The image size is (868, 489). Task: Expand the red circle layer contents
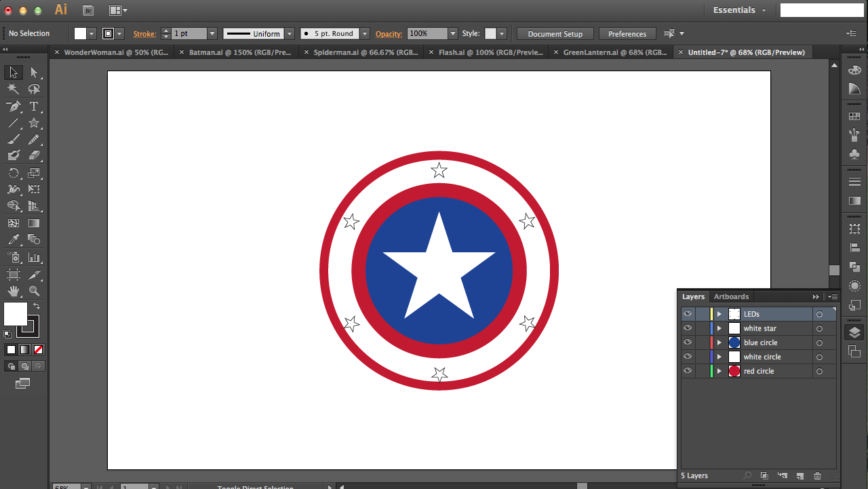[x=719, y=371]
